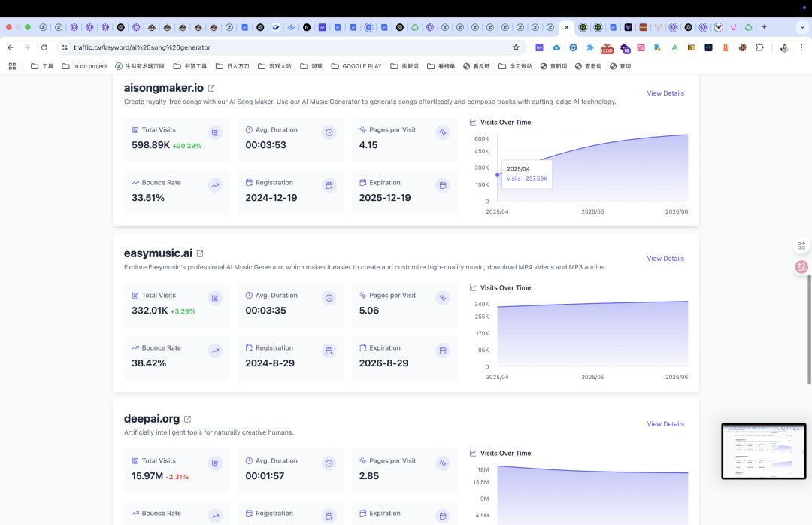Open the 查老词 bookmark
Viewport: 812px width, 525px height.
(x=588, y=66)
